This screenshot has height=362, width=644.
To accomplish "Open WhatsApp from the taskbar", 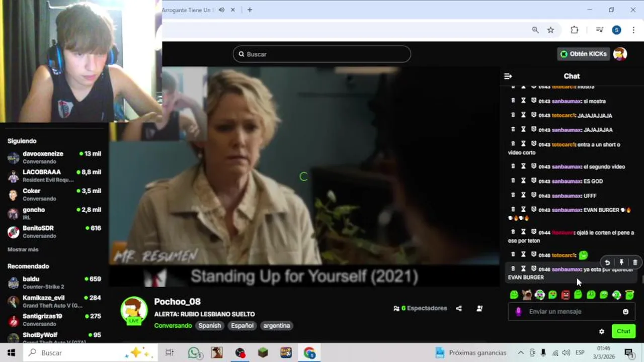I will (x=195, y=352).
